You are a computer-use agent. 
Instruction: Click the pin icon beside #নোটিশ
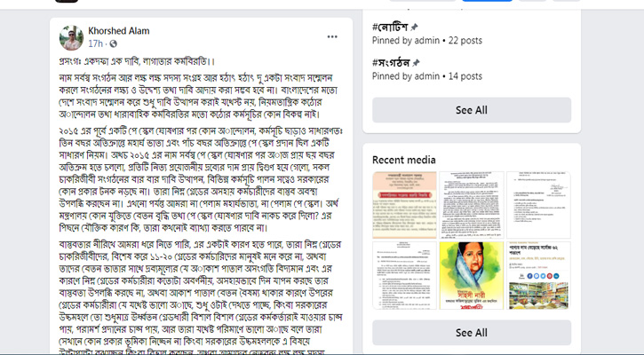click(414, 28)
